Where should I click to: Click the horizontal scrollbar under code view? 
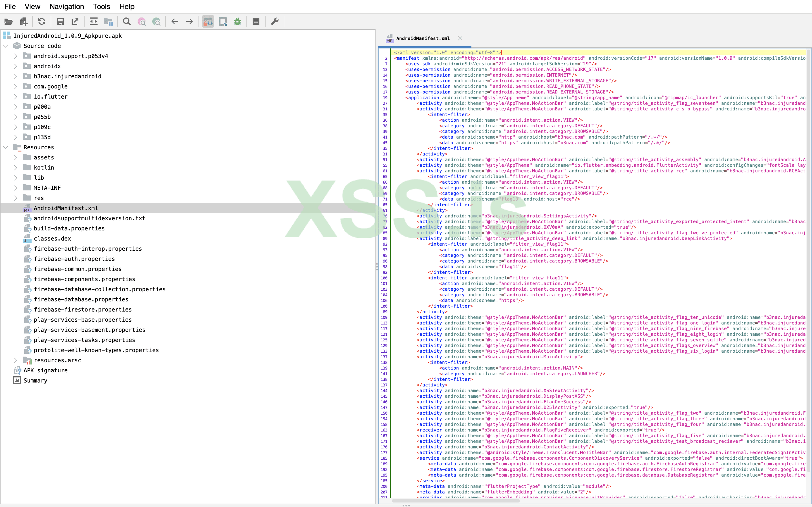click(x=455, y=501)
